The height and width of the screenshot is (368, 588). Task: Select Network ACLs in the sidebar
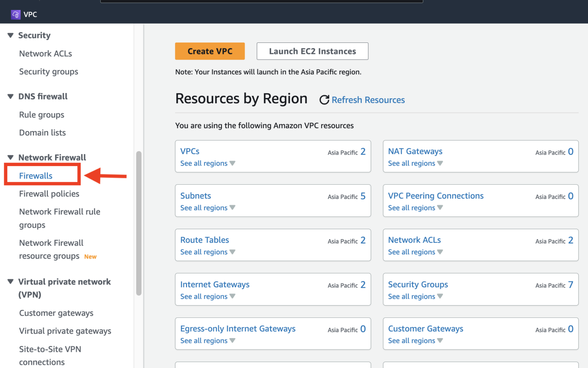[x=45, y=53]
